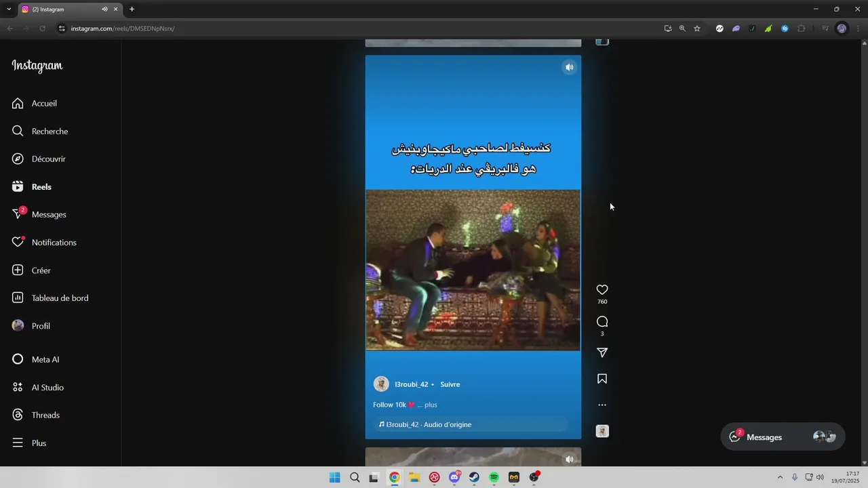868x488 pixels.
Task: Like the reel with heart icon
Action: click(602, 289)
